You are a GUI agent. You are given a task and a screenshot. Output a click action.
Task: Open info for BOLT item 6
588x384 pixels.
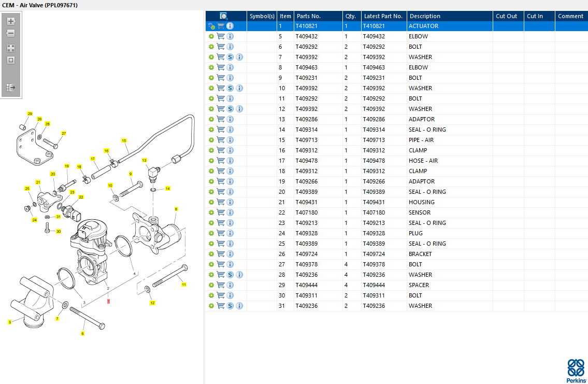tap(230, 47)
